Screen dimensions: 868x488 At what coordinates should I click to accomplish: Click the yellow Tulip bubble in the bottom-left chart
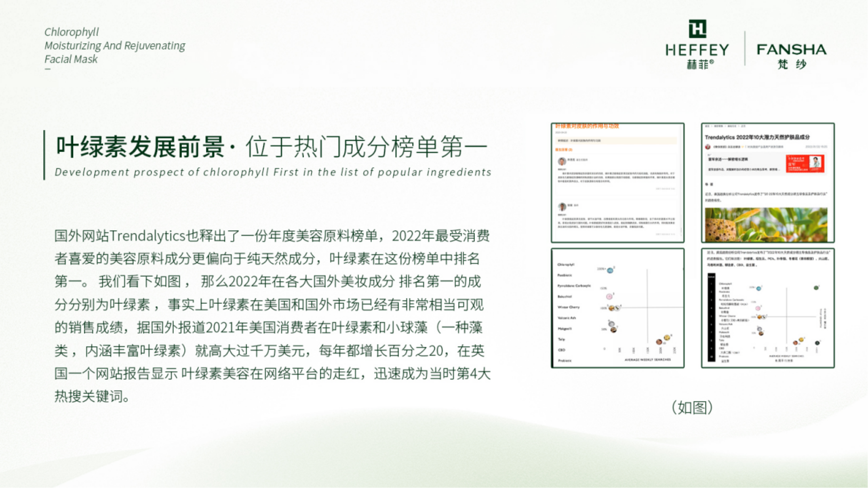(x=667, y=338)
